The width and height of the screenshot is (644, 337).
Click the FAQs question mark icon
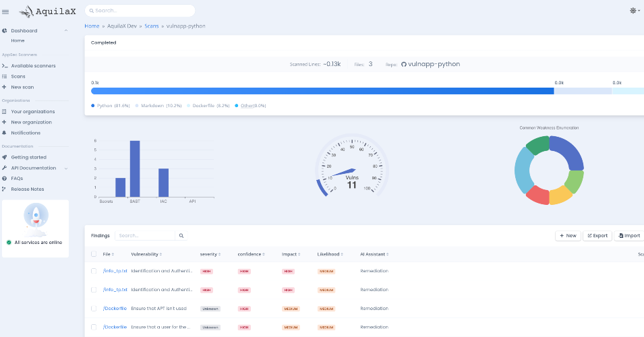click(5, 179)
